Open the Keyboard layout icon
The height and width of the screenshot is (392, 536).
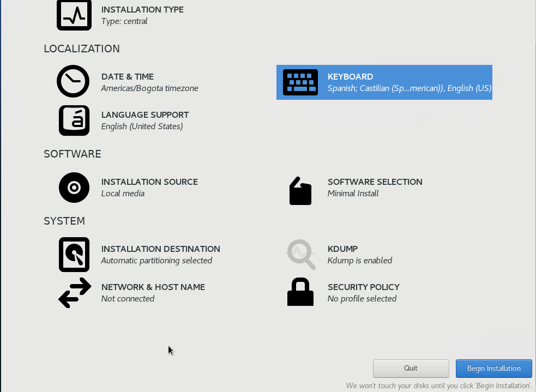click(x=300, y=82)
